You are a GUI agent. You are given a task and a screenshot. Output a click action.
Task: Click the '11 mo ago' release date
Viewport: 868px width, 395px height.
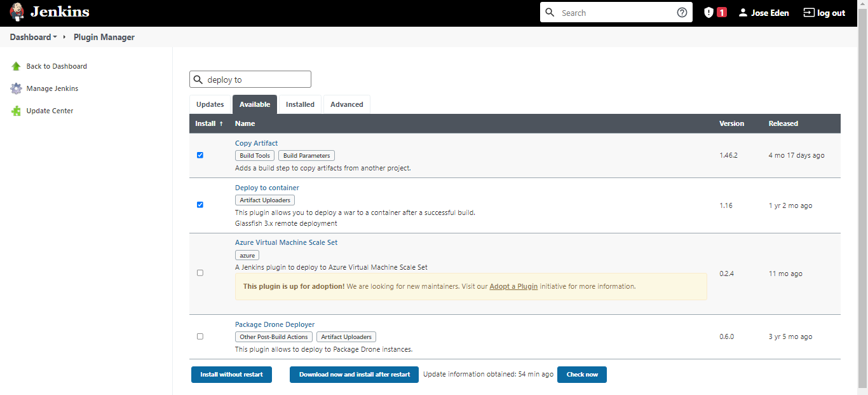(785, 274)
